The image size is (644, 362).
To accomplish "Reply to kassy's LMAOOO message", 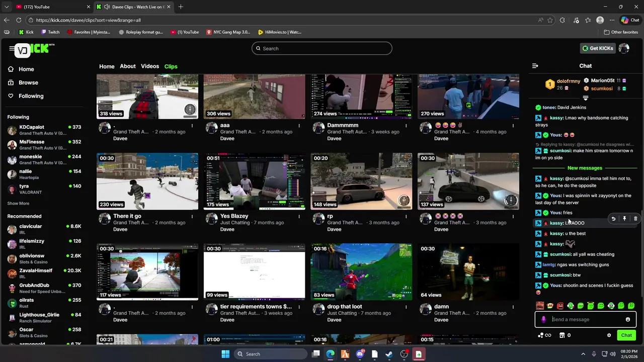I will click(613, 219).
